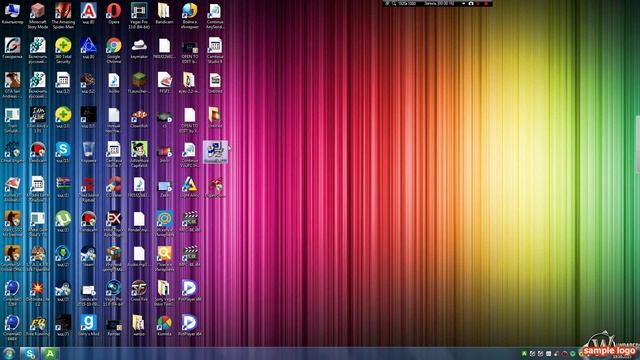Open the Компьютер desktop icon
Image resolution: width=640 pixels, height=360 pixels.
tap(12, 14)
